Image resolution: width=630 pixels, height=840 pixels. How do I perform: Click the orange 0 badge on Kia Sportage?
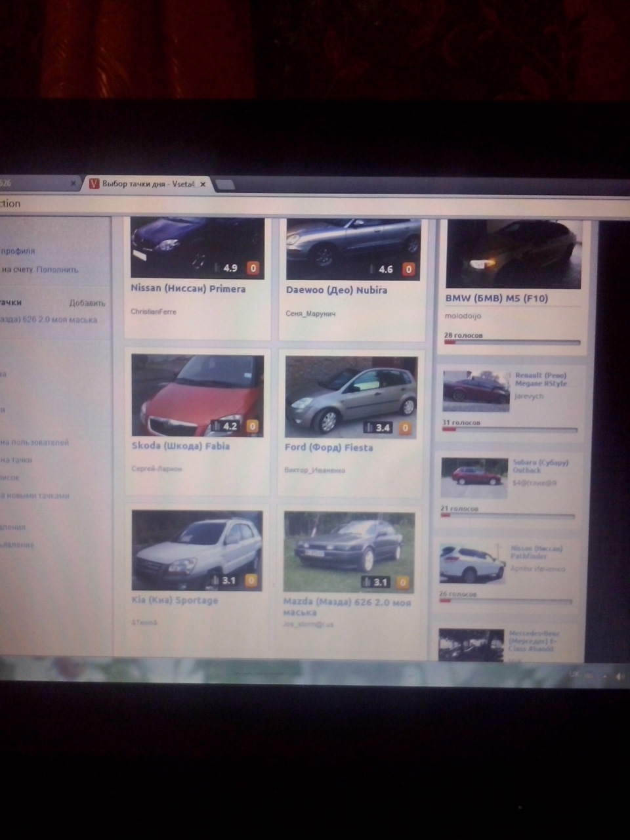point(251,580)
